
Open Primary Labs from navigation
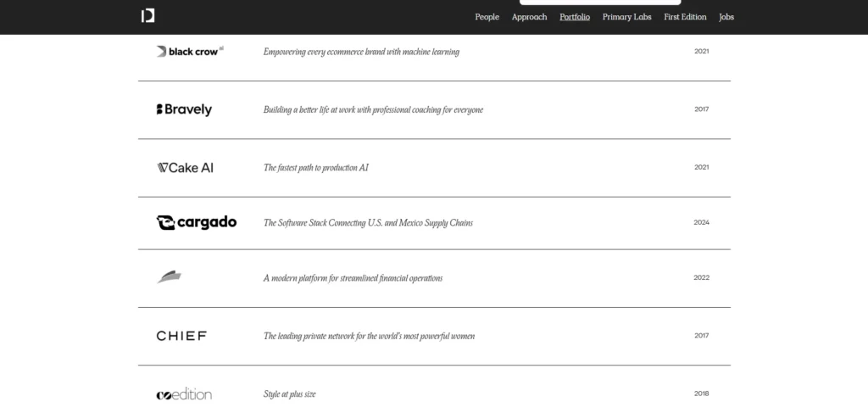626,17
